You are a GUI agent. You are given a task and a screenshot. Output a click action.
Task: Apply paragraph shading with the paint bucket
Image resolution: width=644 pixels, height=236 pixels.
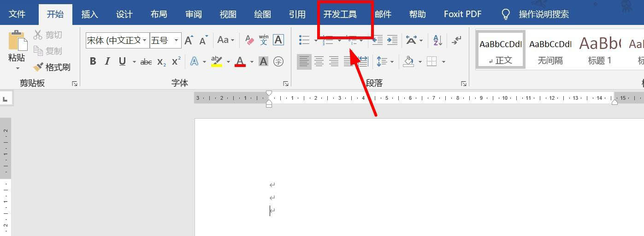coord(408,61)
